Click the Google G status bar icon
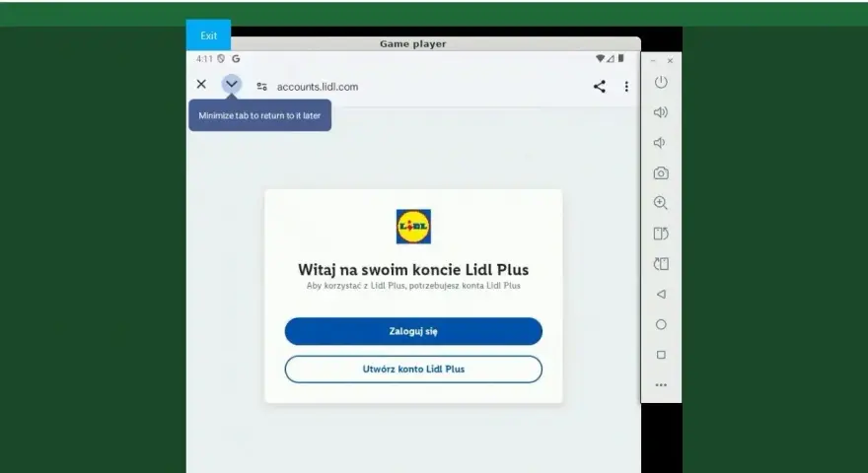868x473 pixels. pyautogui.click(x=236, y=59)
